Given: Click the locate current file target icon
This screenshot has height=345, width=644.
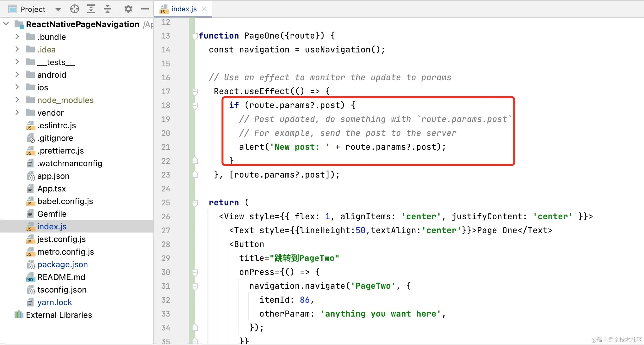Looking at the screenshot, I should coord(75,9).
